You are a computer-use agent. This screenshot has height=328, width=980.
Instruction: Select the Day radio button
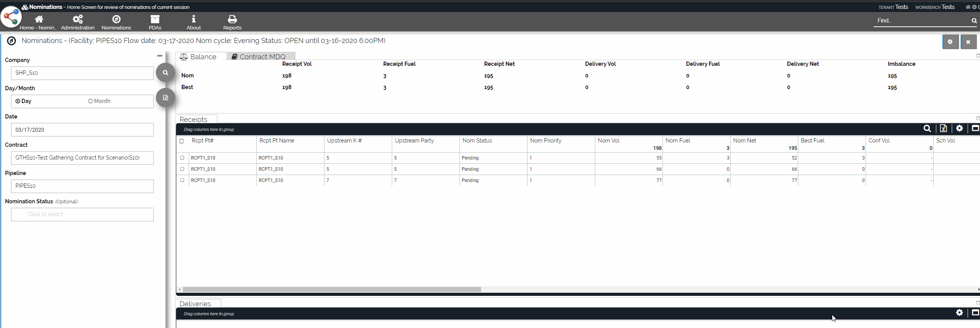(18, 101)
